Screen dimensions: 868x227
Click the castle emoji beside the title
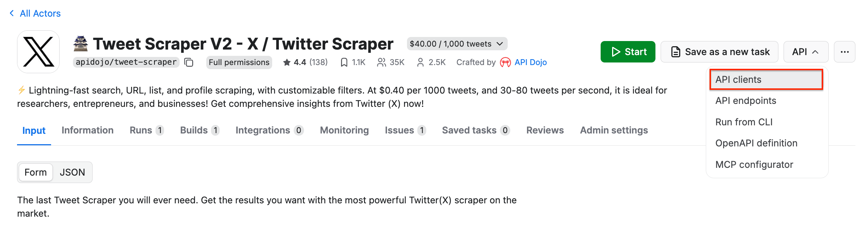click(x=80, y=44)
